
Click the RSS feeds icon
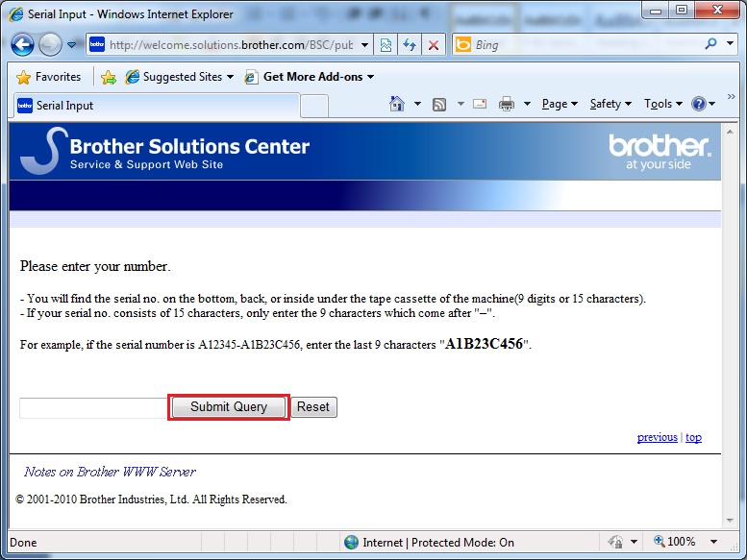point(439,104)
